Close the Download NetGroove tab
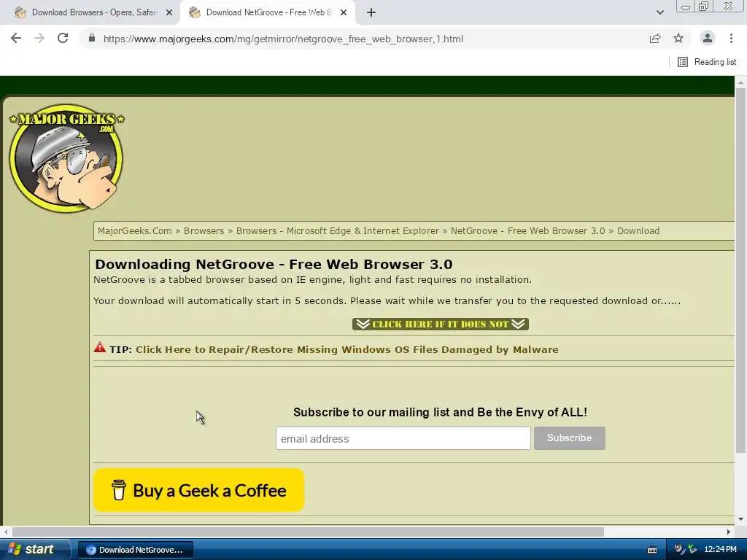Image resolution: width=747 pixels, height=560 pixels. tap(344, 13)
